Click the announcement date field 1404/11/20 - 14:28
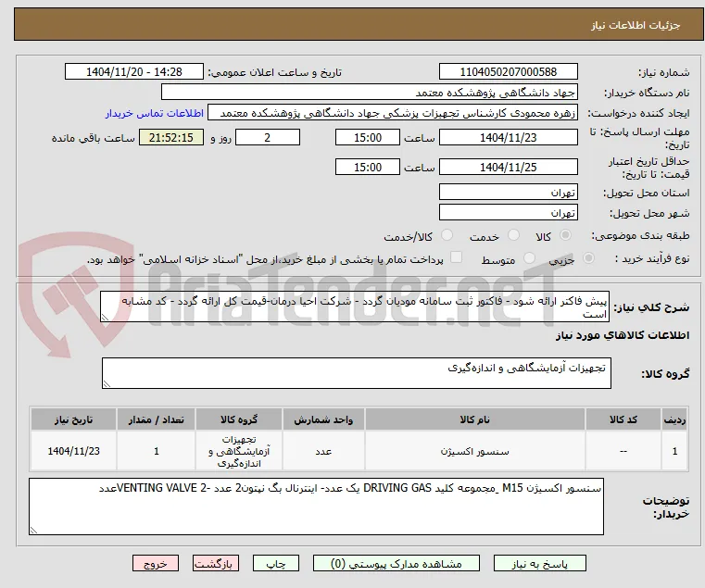 134,72
